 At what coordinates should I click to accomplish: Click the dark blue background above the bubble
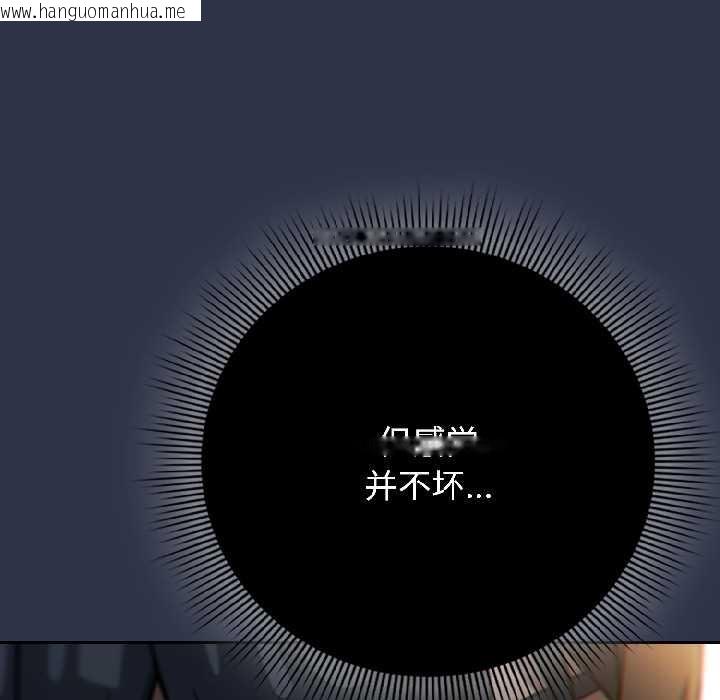[360, 100]
